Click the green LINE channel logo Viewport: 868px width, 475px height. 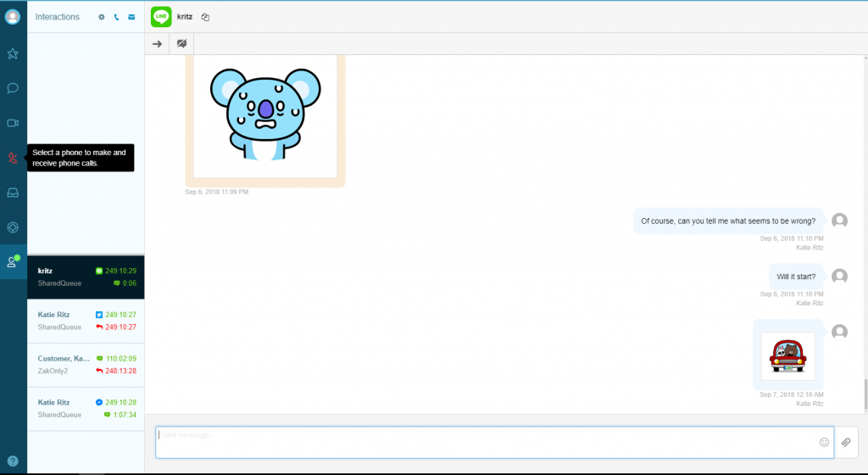(x=161, y=17)
